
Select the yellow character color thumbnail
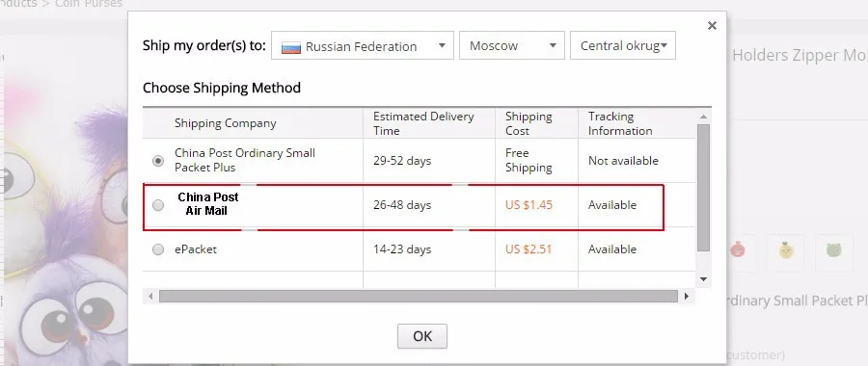tap(785, 250)
